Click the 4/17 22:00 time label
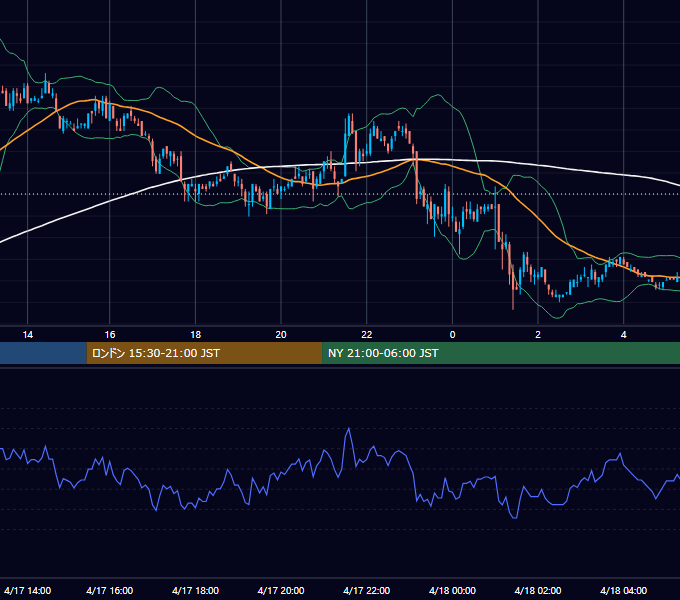Viewport: 680px width, 600px height. [367, 590]
